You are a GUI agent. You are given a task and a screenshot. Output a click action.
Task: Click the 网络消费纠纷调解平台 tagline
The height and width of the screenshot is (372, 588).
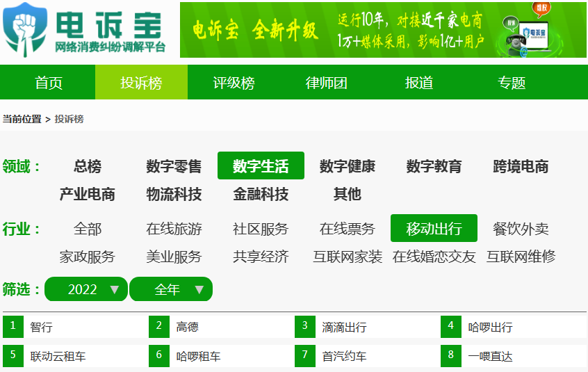coord(111,47)
